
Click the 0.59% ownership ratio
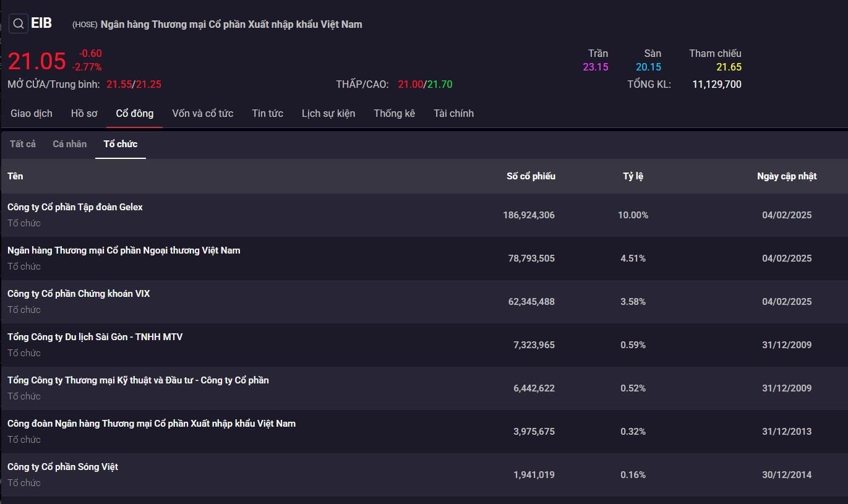point(633,345)
